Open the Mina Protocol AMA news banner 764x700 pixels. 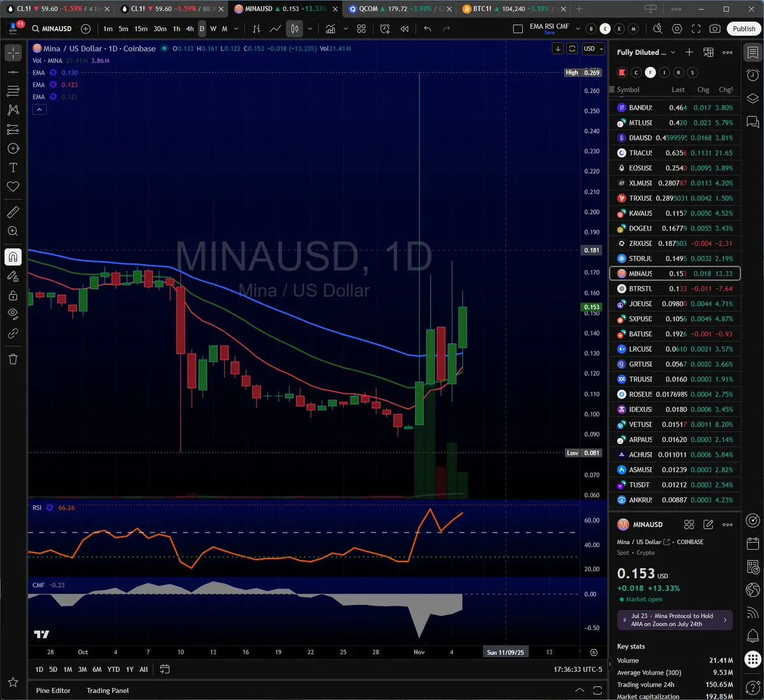(x=675, y=620)
